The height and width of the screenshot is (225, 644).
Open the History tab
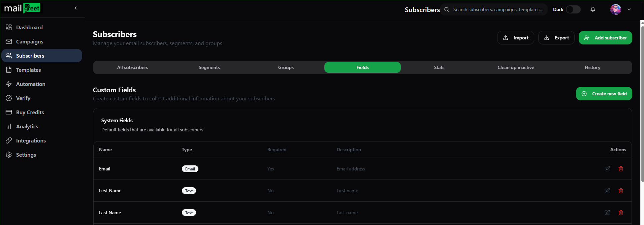pos(592,67)
